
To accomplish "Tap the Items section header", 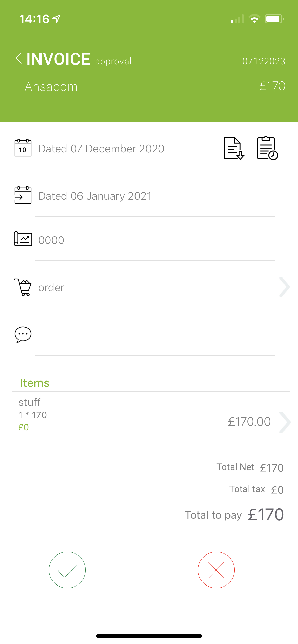I will point(35,383).
